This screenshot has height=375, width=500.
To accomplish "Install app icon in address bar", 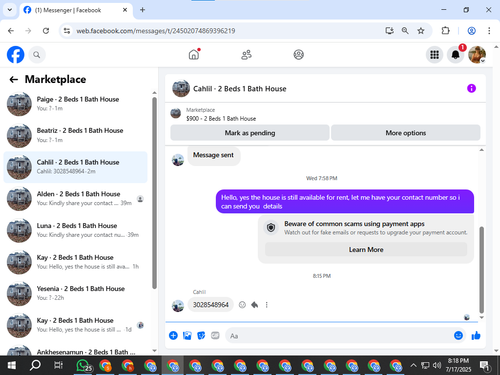I will pyautogui.click(x=389, y=31).
